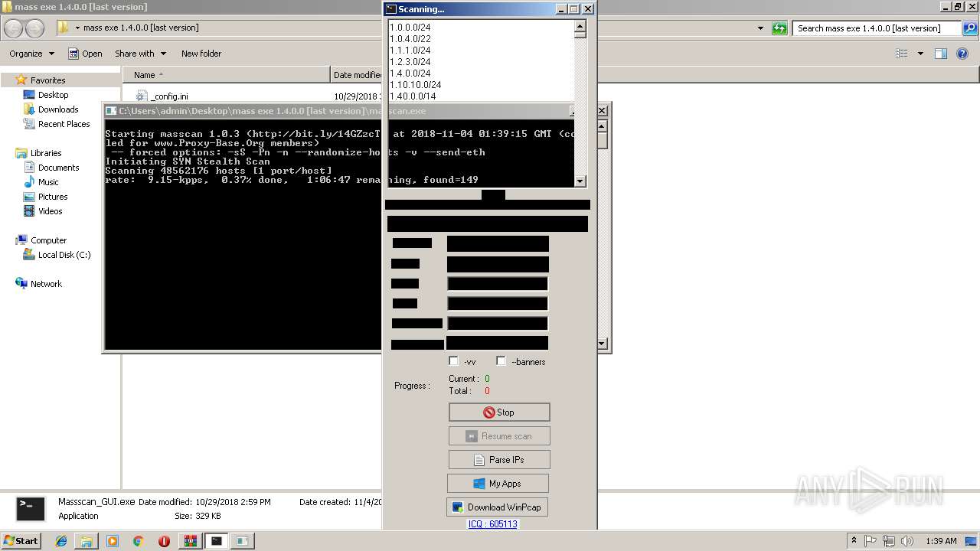Click the Explorer Back navigation button
Image resolution: width=980 pixels, height=551 pixels.
point(14,28)
